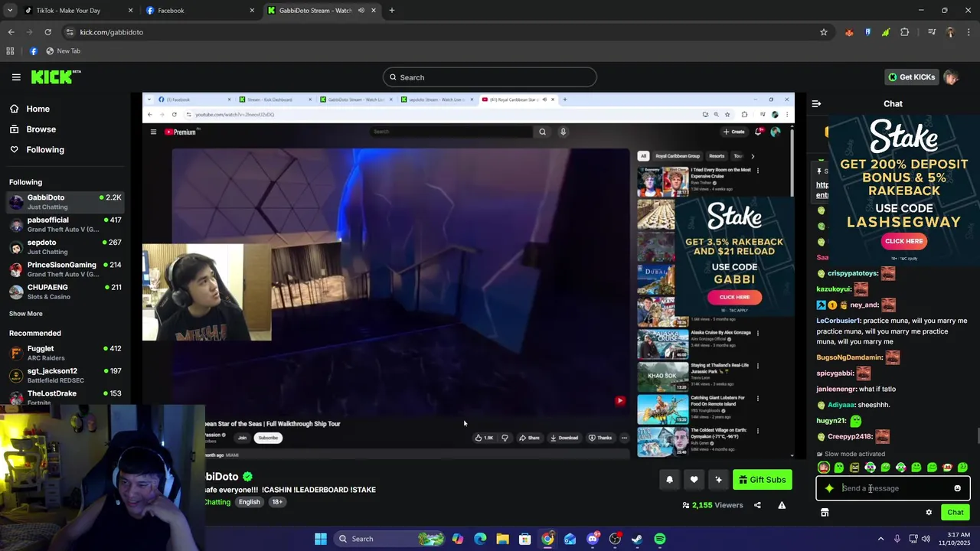980x551 pixels.
Task: Open the browser extensions puzzle menu
Action: click(905, 32)
